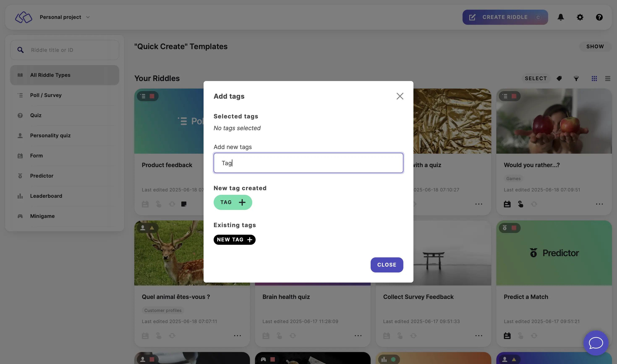Switch to grid view layout
This screenshot has width=617, height=364.
click(594, 79)
